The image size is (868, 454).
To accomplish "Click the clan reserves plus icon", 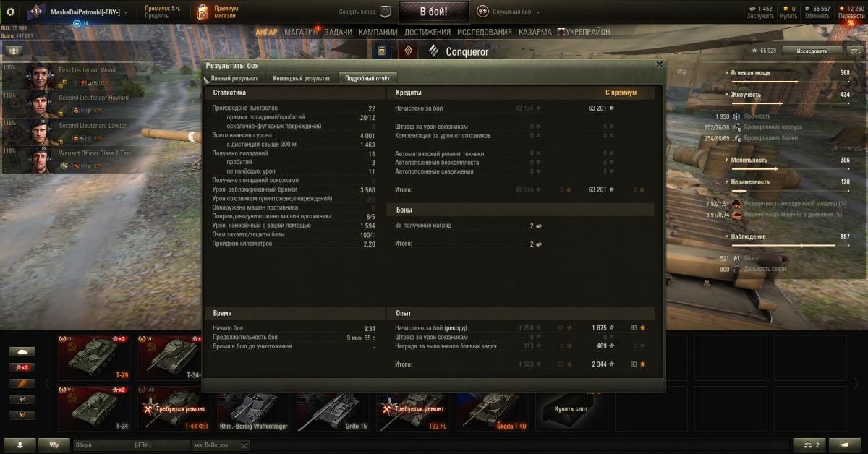I will [77, 23].
